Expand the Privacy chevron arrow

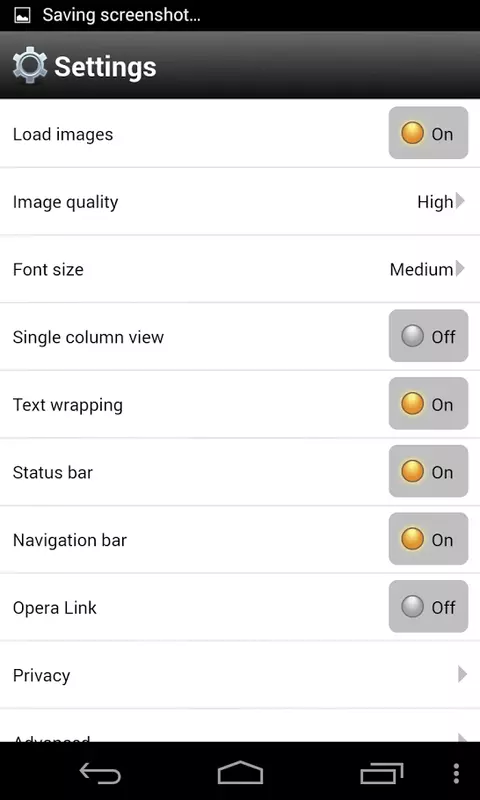click(x=462, y=674)
